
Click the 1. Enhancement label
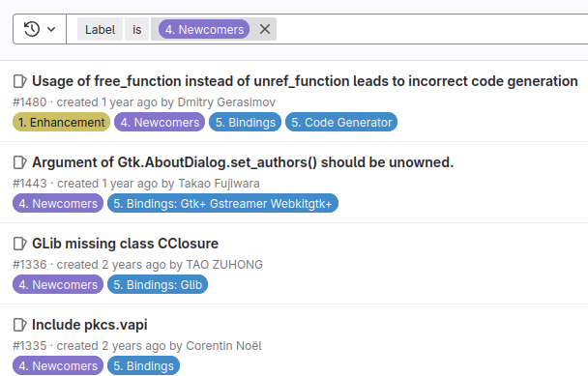coord(62,122)
